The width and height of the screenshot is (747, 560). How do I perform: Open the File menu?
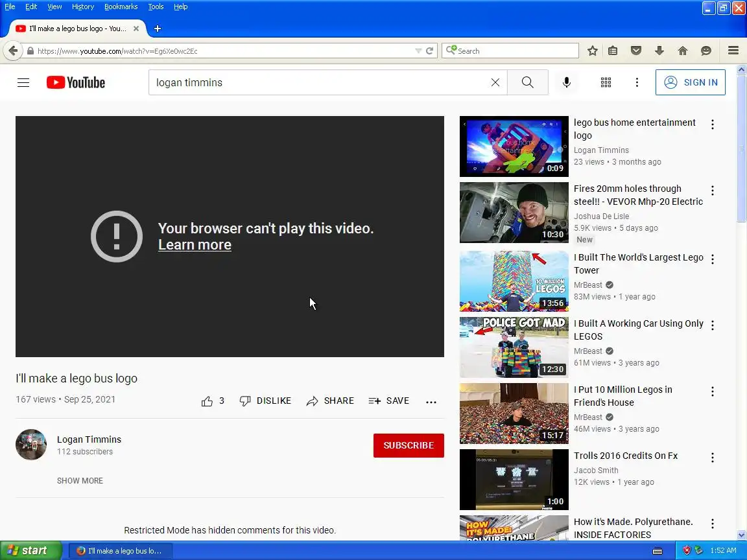tap(10, 6)
